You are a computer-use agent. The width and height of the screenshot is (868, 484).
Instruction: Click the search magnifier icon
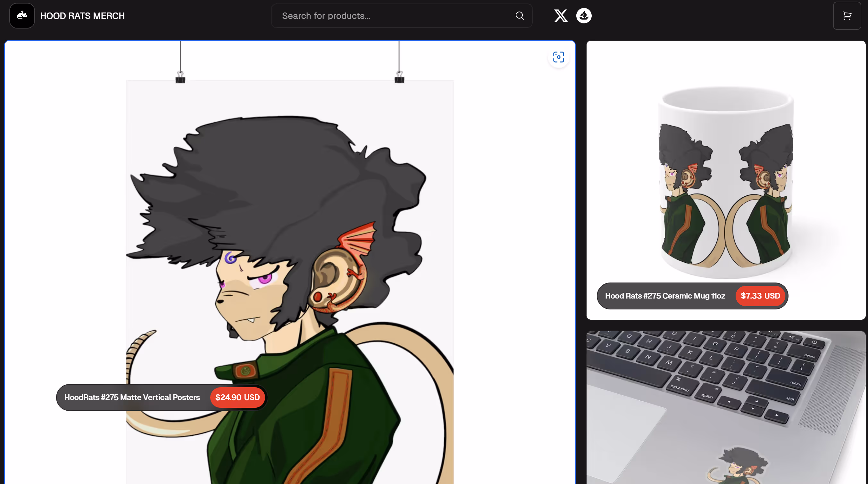520,15
